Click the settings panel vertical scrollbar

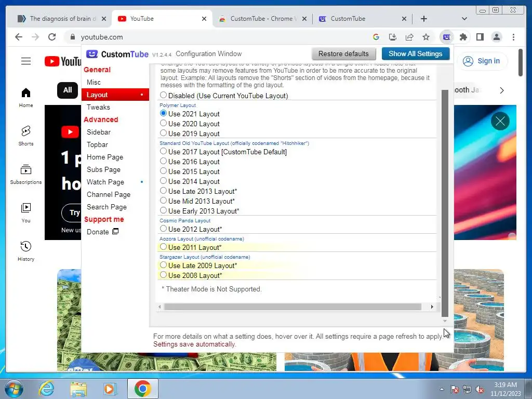pyautogui.click(x=445, y=204)
